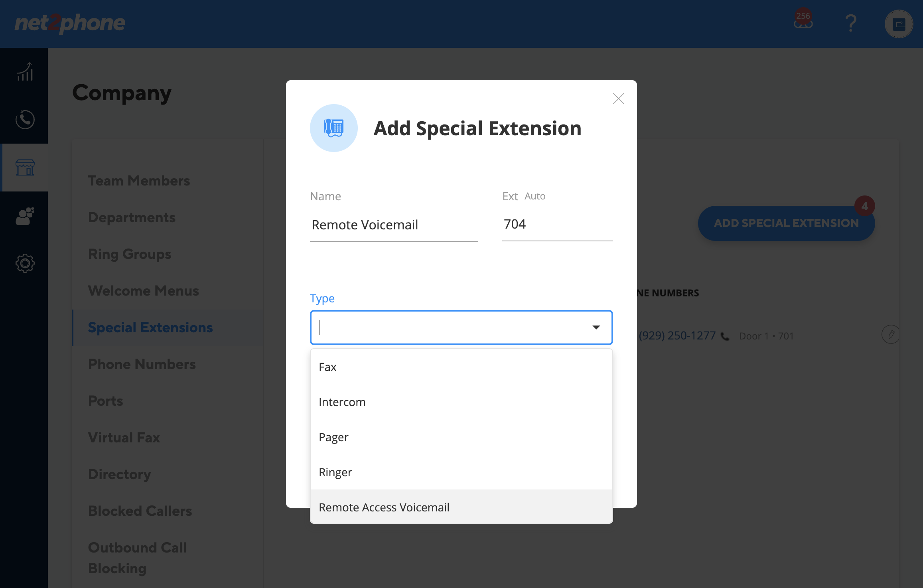Choose Remote Access Voicemail type
Image resolution: width=923 pixels, height=588 pixels.
461,507
